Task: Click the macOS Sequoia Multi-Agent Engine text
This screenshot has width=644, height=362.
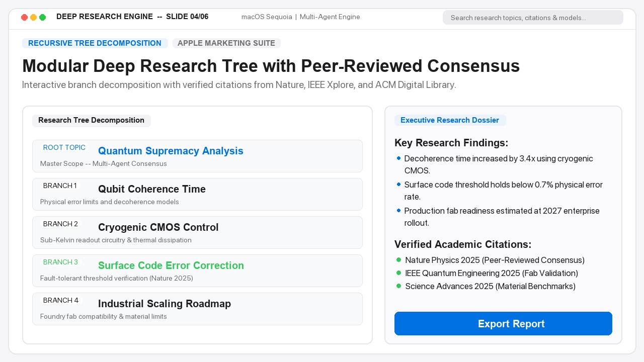Action: pyautogui.click(x=301, y=17)
